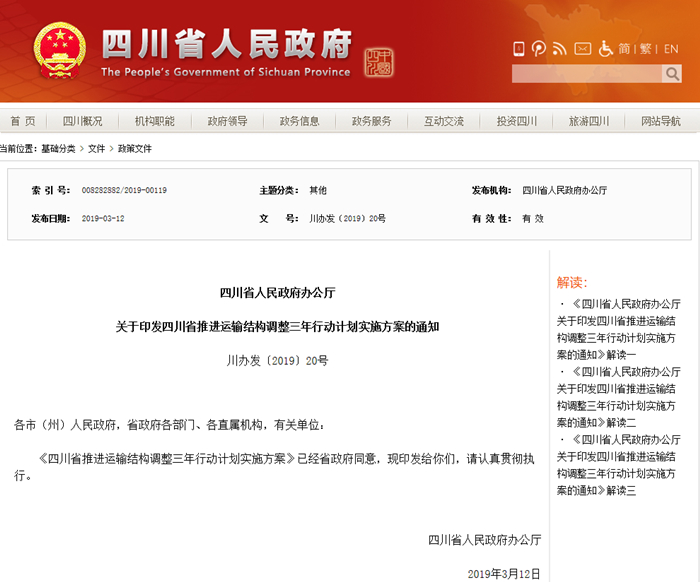Switch site language to EN
The width and height of the screenshot is (700, 582).
[x=671, y=48]
